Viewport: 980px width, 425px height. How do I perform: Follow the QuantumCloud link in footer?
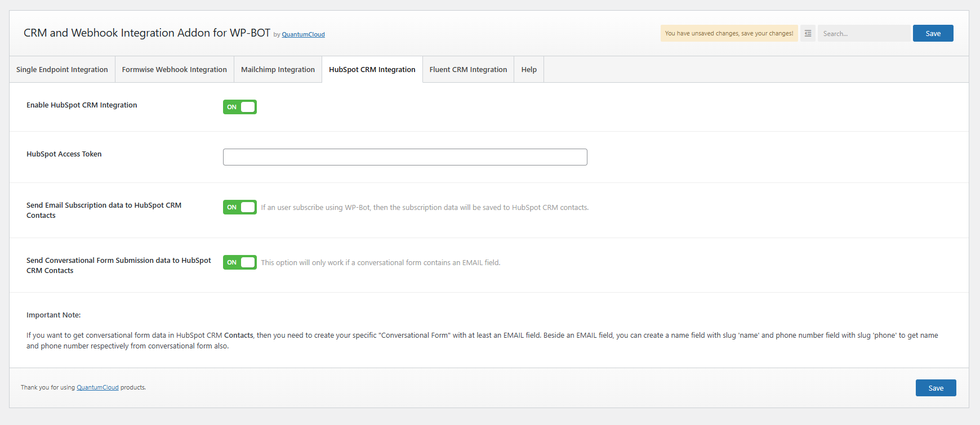(x=97, y=387)
